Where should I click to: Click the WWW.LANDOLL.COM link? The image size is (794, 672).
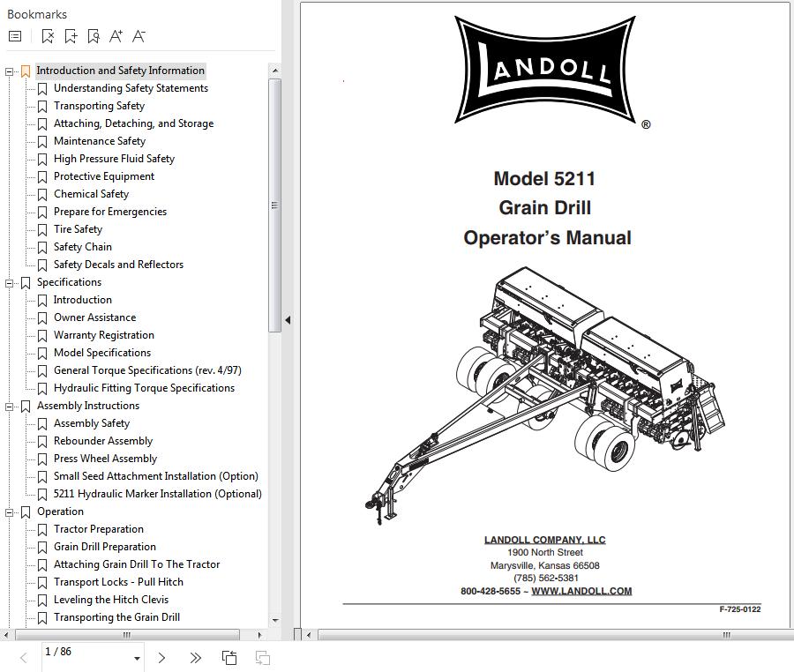[581, 591]
